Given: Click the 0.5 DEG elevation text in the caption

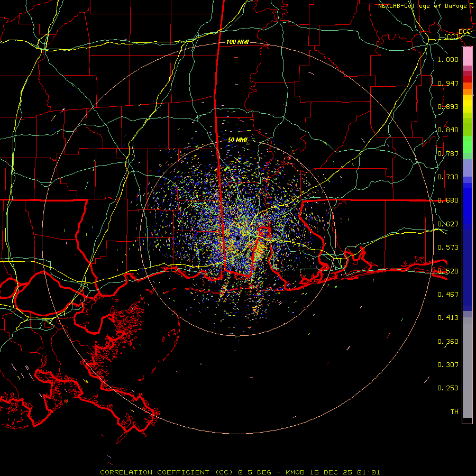Looking at the screenshot, I should (254, 472).
